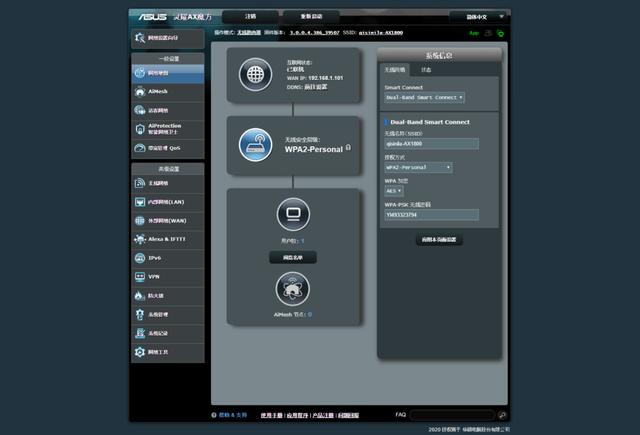Open the Wireless settings sidebar icon
Viewport: 640px width, 435px height.
(140, 183)
